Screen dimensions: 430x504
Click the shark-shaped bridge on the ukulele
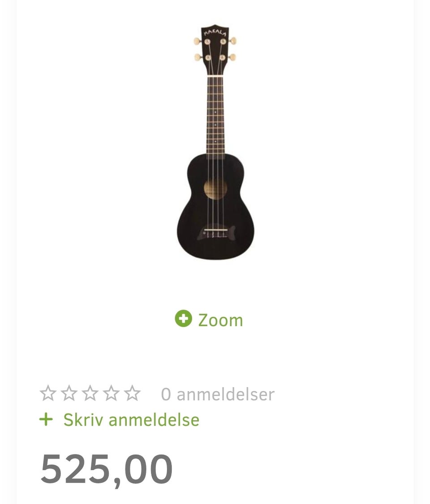215,233
